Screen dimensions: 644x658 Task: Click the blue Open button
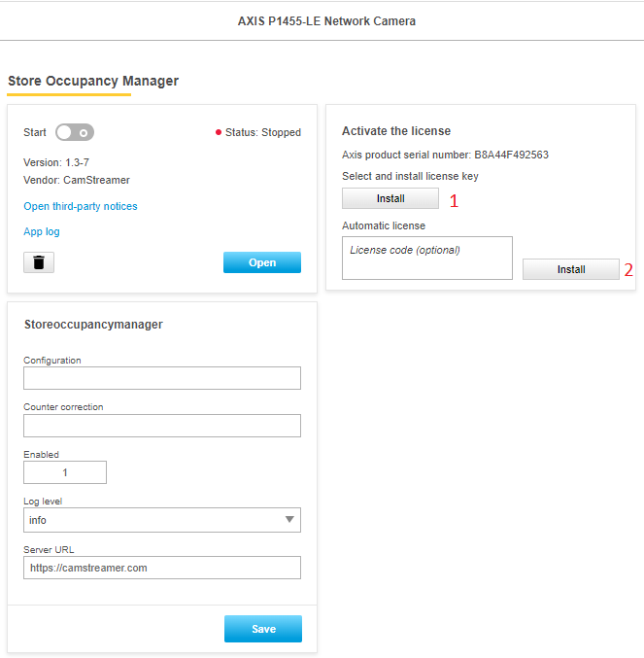[x=262, y=262]
